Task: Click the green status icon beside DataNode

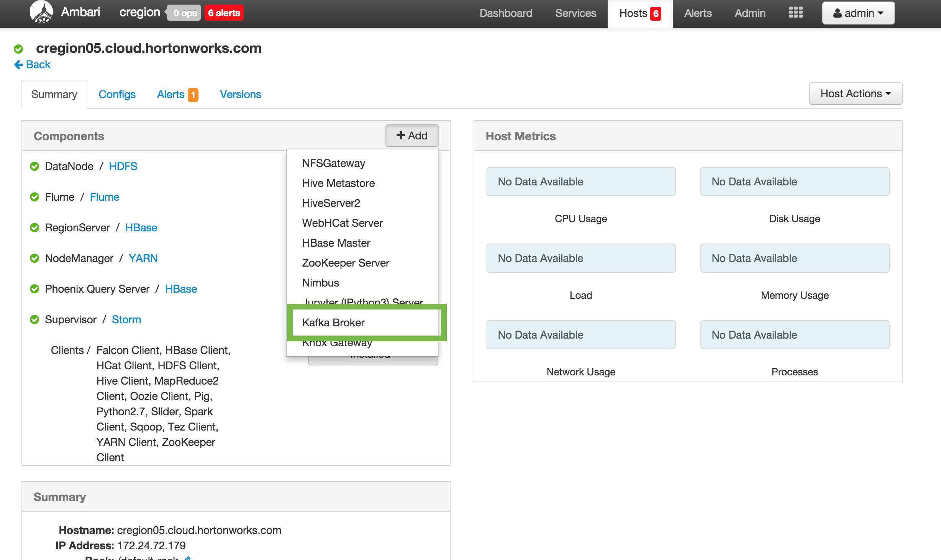Action: 34,166
